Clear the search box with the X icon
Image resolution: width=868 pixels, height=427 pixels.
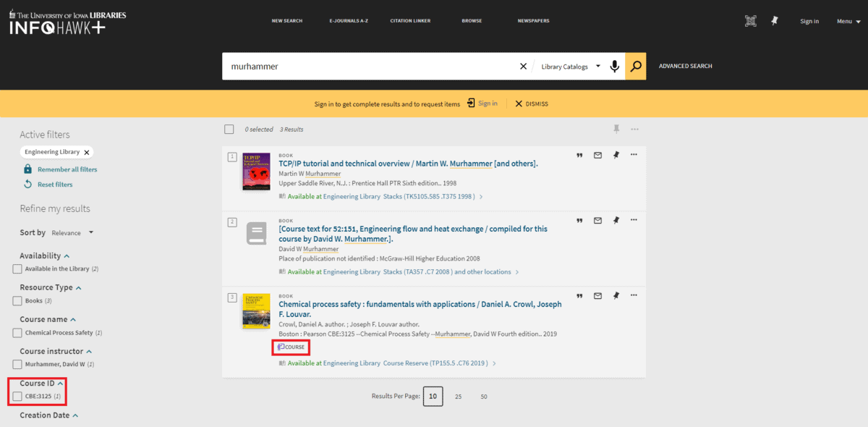[523, 67]
